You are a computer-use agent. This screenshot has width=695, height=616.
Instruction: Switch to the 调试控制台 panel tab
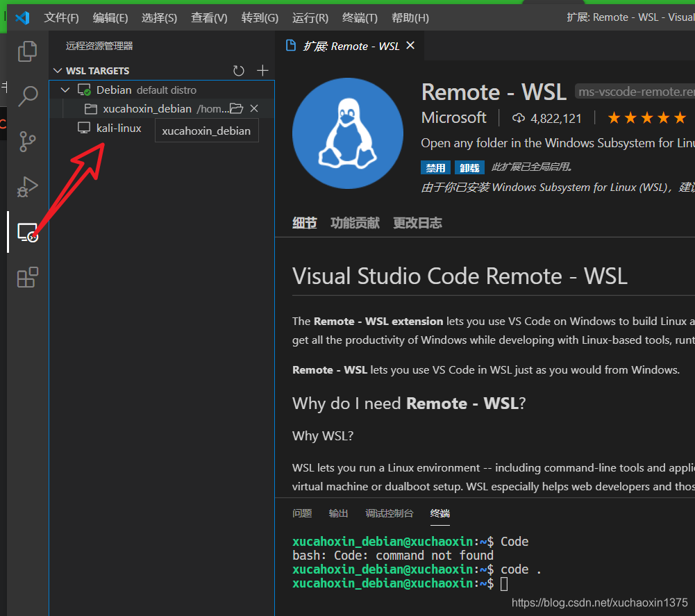click(390, 513)
